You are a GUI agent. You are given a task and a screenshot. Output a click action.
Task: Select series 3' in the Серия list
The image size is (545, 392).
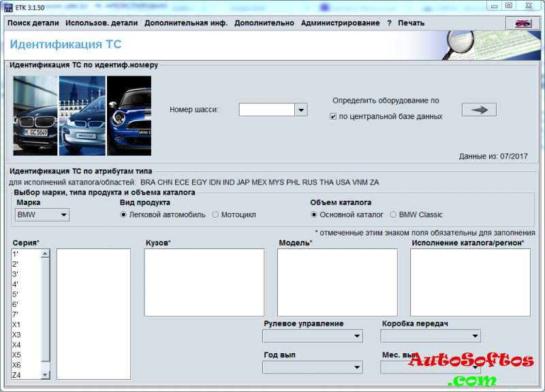click(x=16, y=274)
